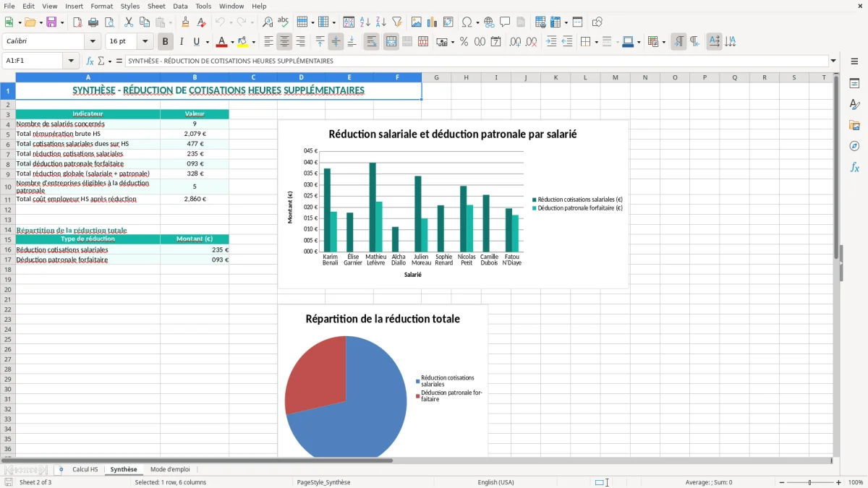The height and width of the screenshot is (488, 868).
Task: Insert a hyperlink
Action: pyautogui.click(x=489, y=22)
